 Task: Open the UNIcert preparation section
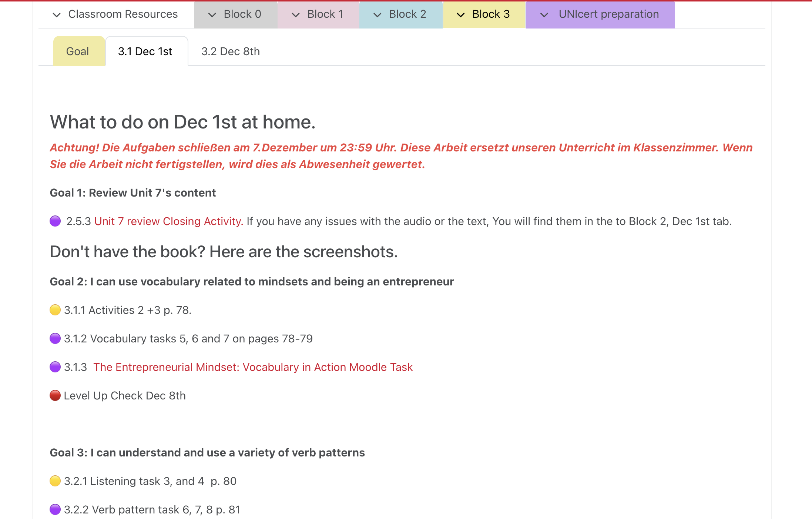[609, 14]
